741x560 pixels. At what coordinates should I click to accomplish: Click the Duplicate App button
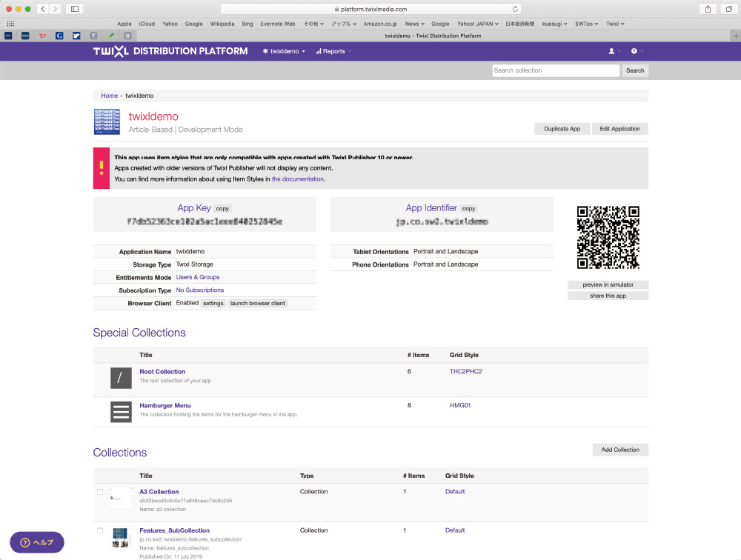pos(562,129)
